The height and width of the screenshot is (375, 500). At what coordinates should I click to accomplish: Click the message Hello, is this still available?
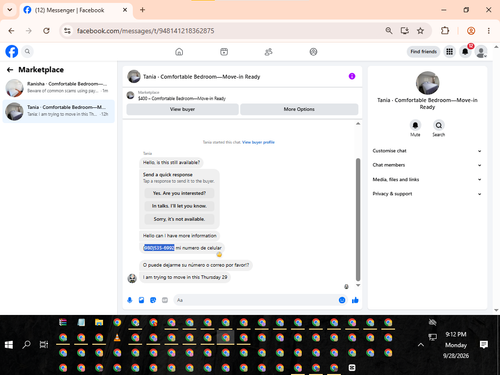point(171,162)
